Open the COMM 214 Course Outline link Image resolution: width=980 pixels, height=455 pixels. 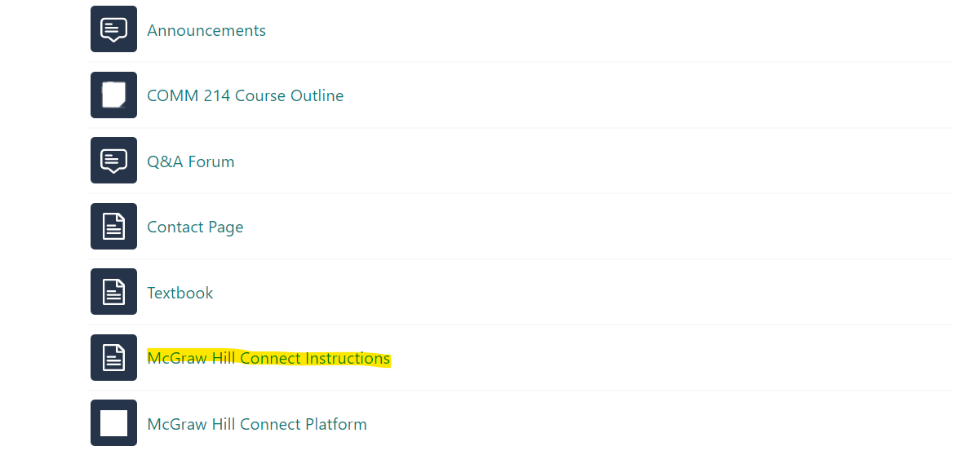tap(245, 96)
